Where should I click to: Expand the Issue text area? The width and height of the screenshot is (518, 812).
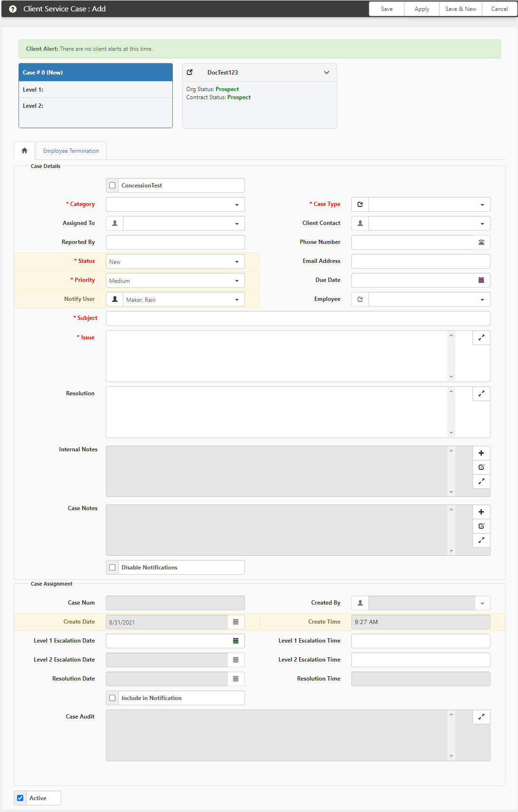(x=481, y=337)
